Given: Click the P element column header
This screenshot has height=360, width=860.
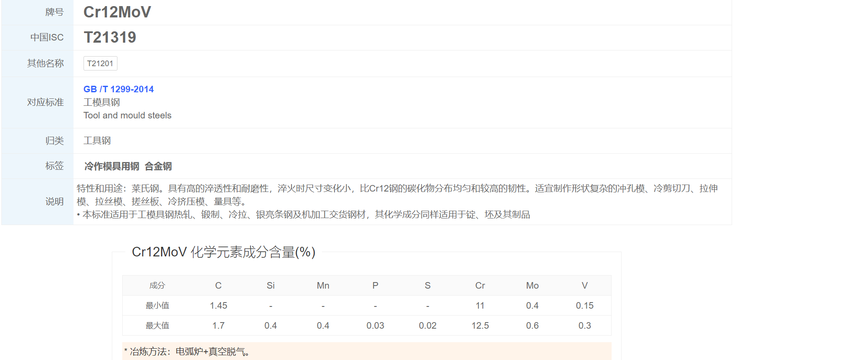Looking at the screenshot, I should (x=375, y=285).
